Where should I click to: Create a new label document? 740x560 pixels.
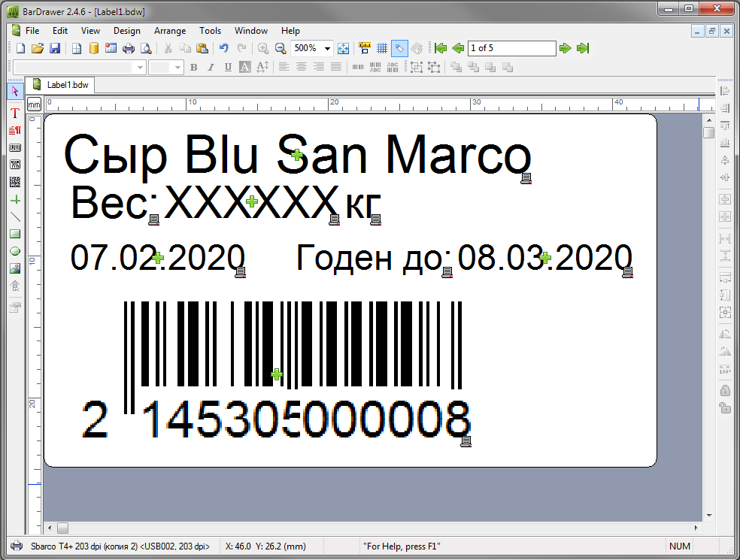[21, 48]
